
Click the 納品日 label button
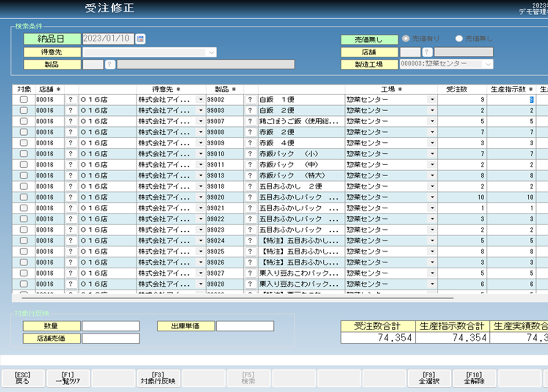(52, 39)
